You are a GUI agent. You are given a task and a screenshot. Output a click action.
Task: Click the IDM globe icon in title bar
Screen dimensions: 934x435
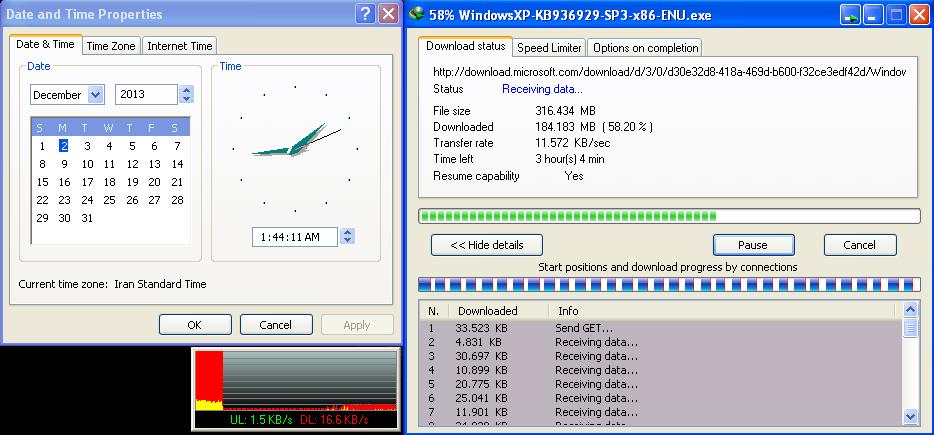click(418, 14)
